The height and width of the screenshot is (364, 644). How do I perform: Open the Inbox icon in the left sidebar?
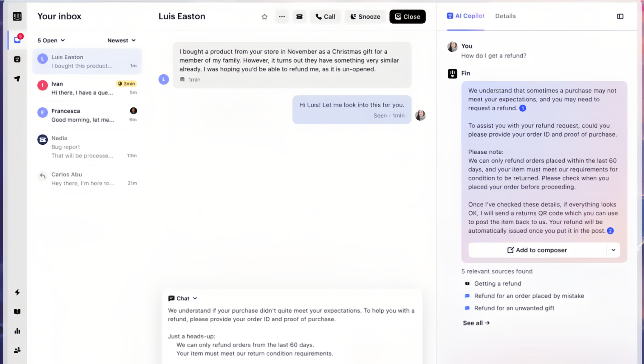tap(17, 40)
